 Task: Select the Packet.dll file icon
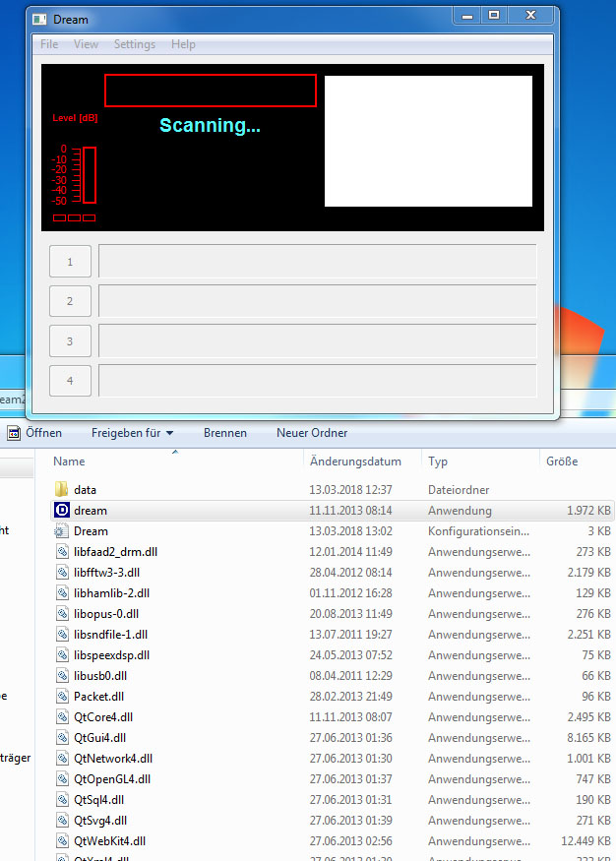pyautogui.click(x=61, y=697)
